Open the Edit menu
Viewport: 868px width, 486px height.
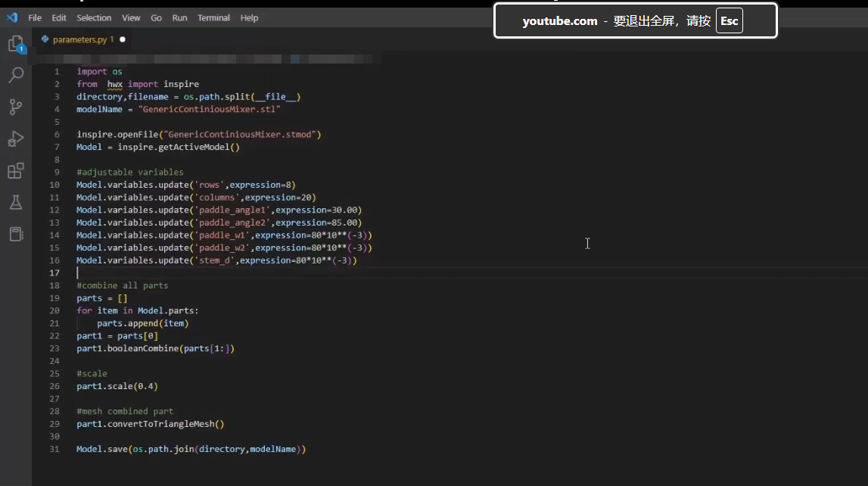59,17
